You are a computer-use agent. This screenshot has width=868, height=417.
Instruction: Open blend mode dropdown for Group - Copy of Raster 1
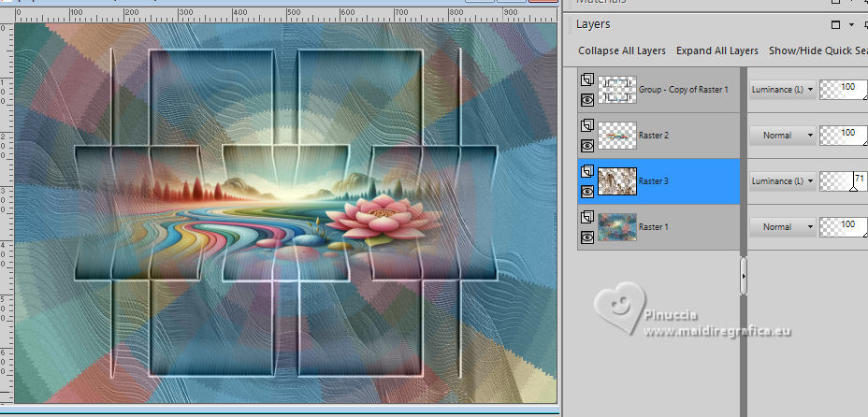tap(783, 90)
